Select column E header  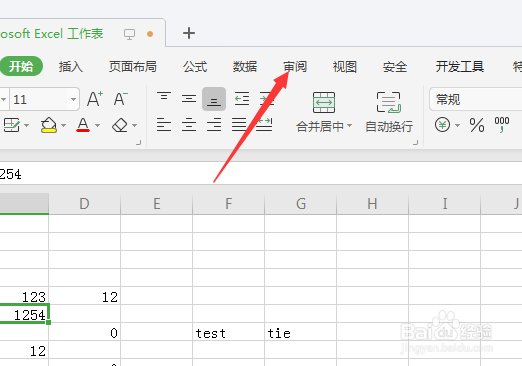pos(156,203)
